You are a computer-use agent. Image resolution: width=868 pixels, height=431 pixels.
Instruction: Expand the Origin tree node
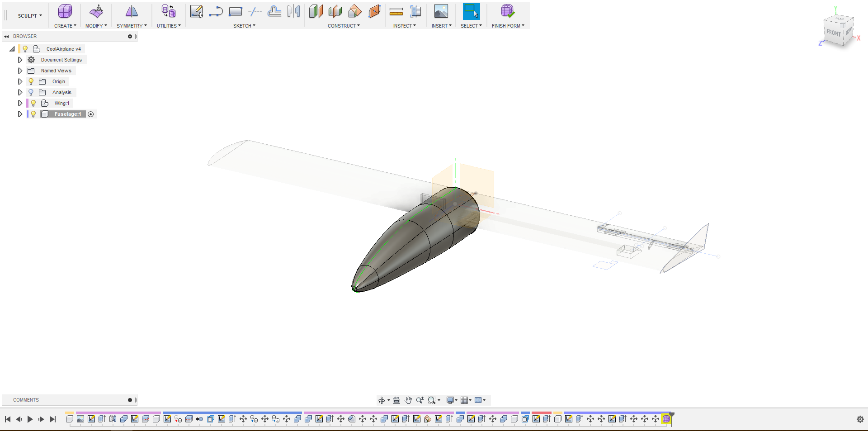click(20, 81)
